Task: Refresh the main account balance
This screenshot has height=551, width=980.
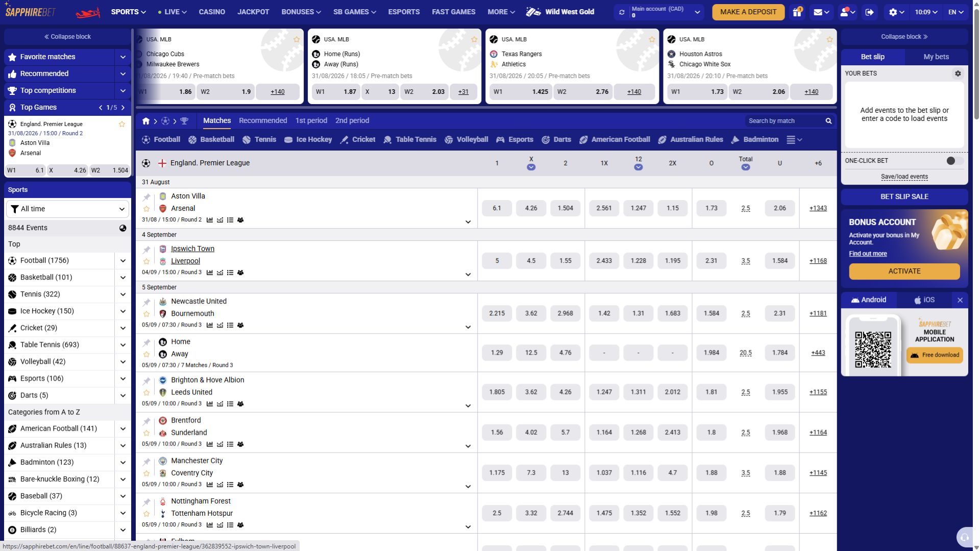Action: point(622,12)
